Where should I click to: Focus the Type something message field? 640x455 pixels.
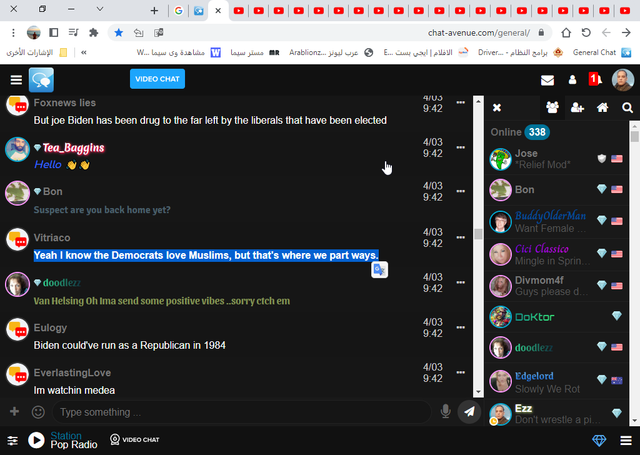pyautogui.click(x=242, y=412)
